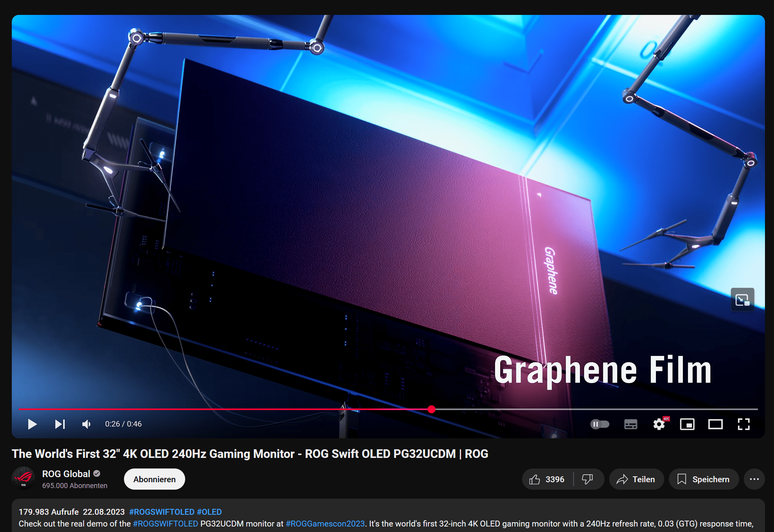Click the verified badge next to ROG Global
Image resolution: width=774 pixels, height=532 pixels.
click(97, 474)
